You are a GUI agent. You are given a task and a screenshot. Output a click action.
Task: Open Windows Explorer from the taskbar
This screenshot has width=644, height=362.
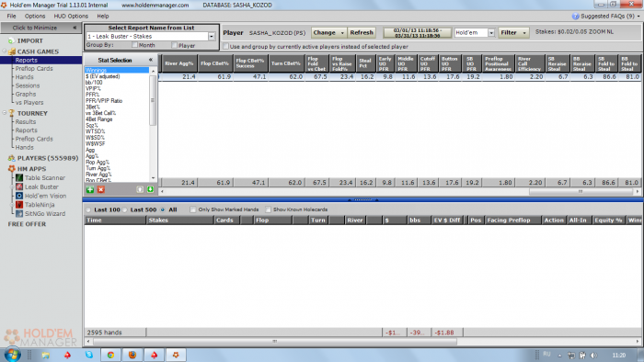46,355
